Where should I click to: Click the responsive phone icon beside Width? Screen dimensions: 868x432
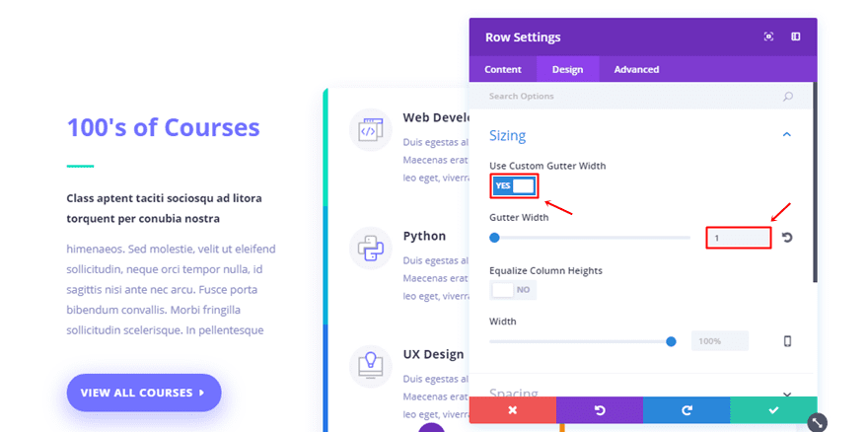tap(787, 341)
